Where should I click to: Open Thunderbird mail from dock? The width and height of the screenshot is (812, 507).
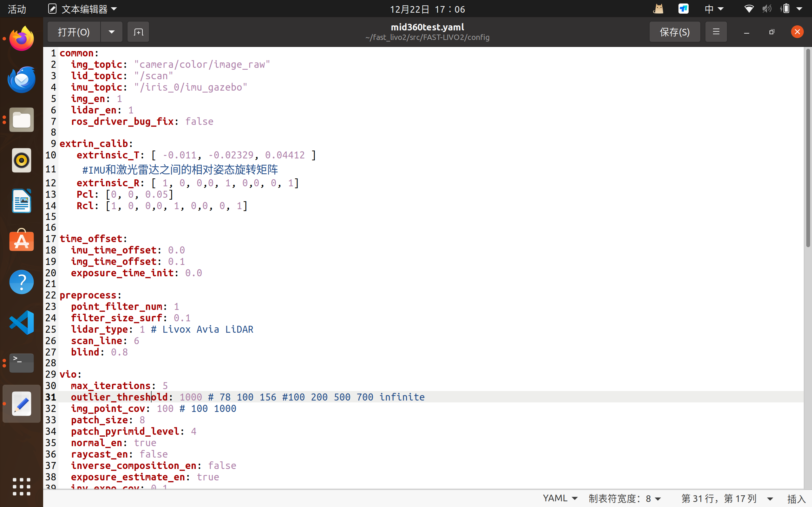pos(22,80)
